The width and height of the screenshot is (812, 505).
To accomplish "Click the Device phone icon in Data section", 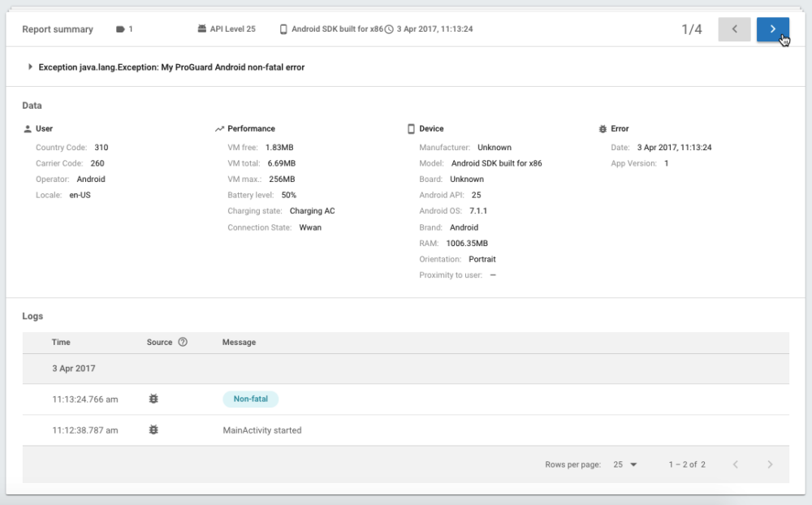I will 411,129.
